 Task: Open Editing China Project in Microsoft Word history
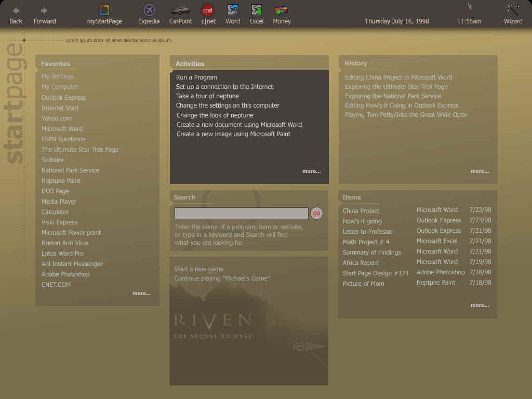(398, 77)
